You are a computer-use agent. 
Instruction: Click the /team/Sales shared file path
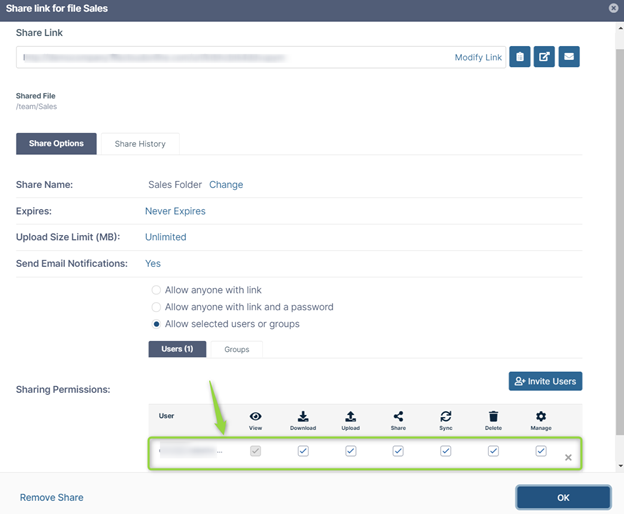tap(36, 107)
